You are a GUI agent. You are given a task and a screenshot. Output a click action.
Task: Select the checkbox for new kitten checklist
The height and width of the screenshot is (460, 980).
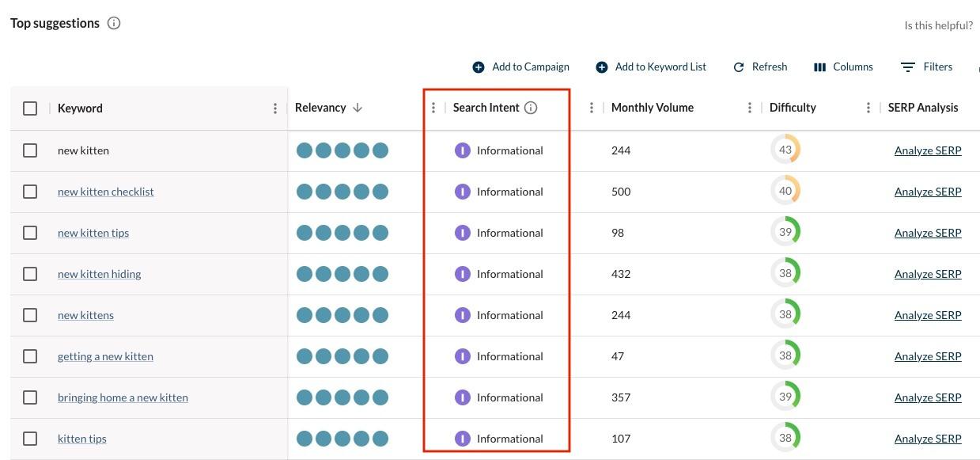coord(30,191)
